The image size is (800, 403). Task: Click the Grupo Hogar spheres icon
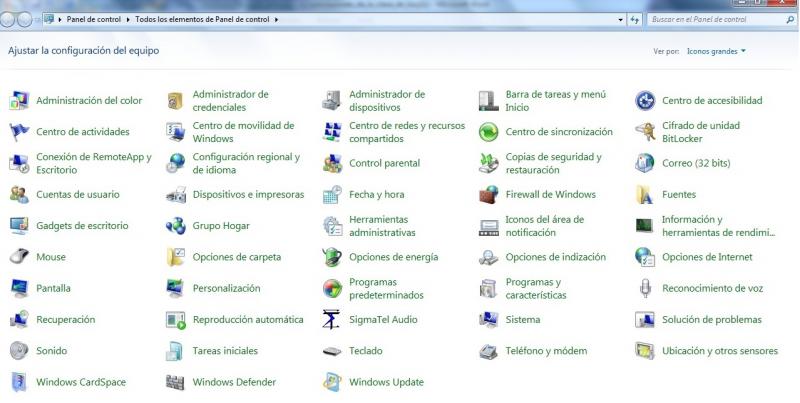pyautogui.click(x=176, y=225)
